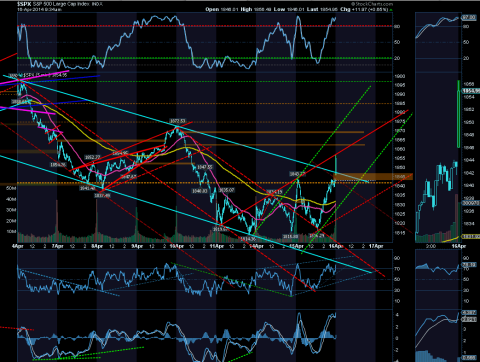Click the 16Apr marker under the right mini chart
Viewport: 480px width, 362px height.
[459, 246]
